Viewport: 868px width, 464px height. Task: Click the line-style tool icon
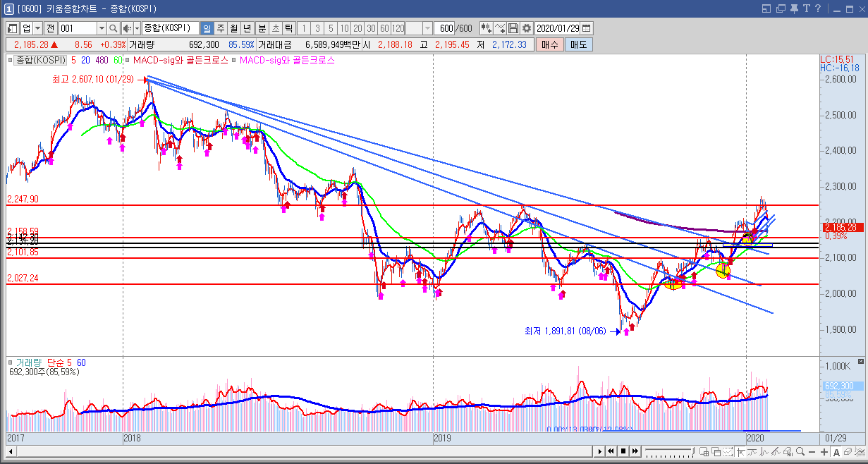tap(500, 28)
